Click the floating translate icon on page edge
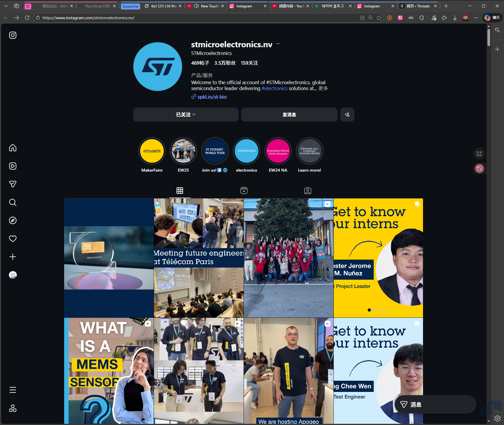Viewport: 504px width, 425px height. [479, 169]
